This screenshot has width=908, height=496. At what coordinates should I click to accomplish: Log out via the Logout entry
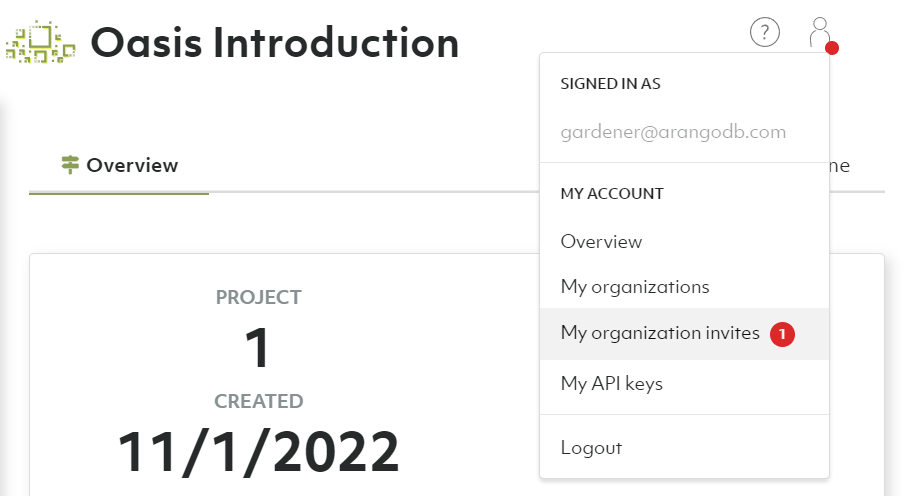[x=591, y=448]
